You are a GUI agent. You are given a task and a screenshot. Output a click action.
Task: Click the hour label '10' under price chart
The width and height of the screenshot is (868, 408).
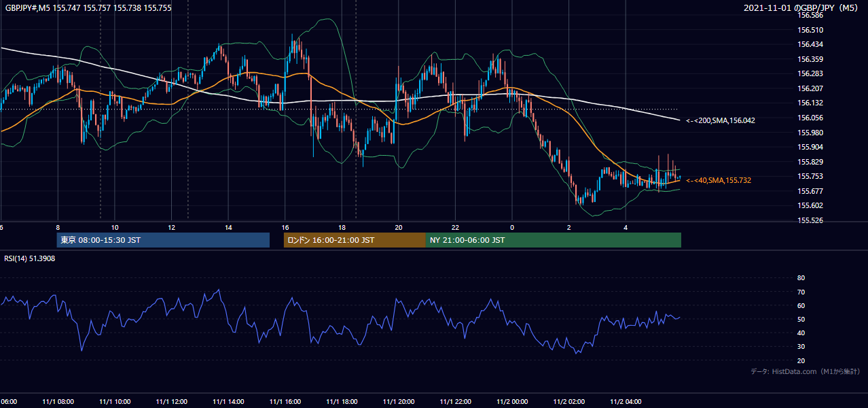pos(115,227)
